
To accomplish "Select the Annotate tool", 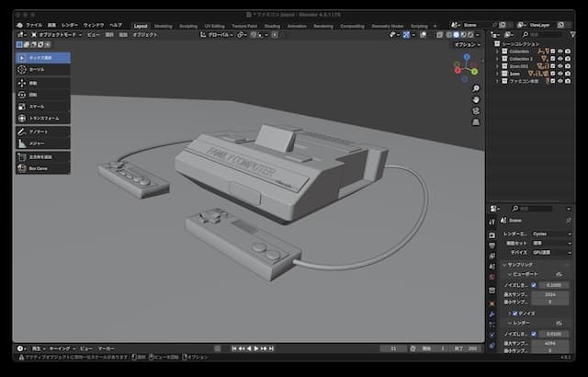I will (43, 131).
